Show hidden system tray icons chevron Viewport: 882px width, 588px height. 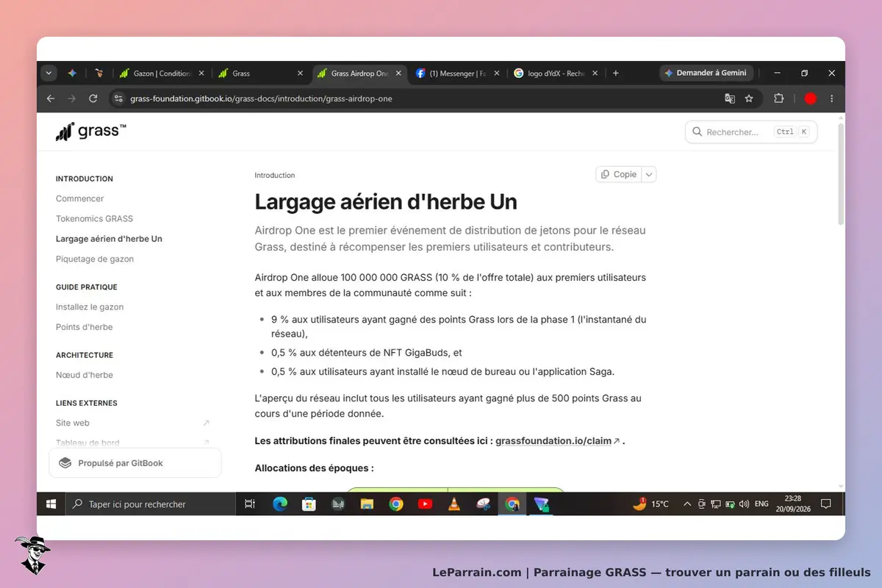pyautogui.click(x=687, y=504)
